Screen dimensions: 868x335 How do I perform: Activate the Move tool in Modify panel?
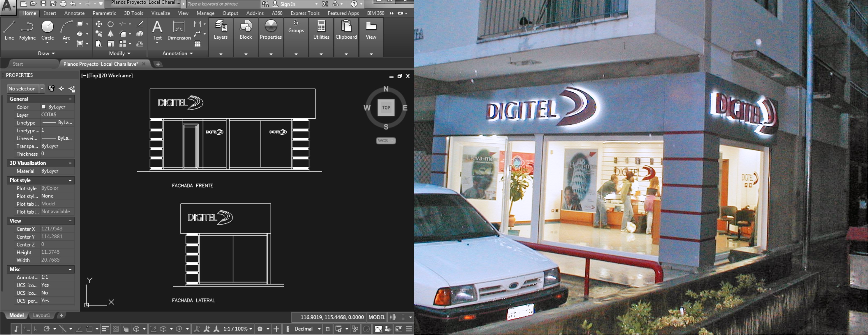pyautogui.click(x=99, y=24)
